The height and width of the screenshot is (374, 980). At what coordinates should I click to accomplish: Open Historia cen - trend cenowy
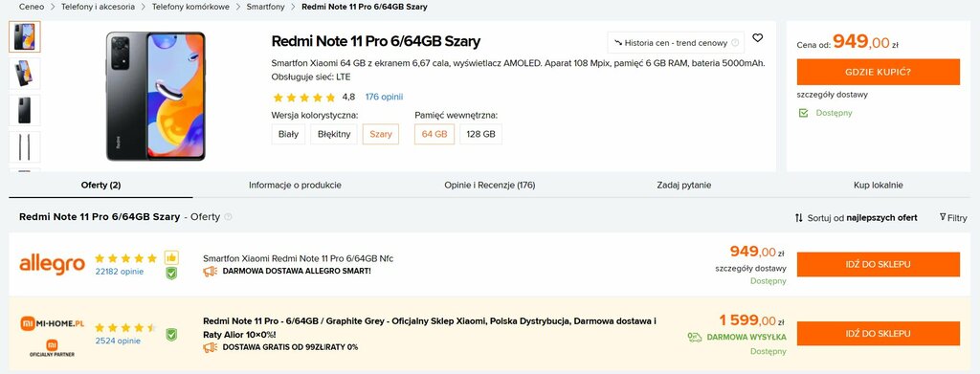(x=676, y=43)
